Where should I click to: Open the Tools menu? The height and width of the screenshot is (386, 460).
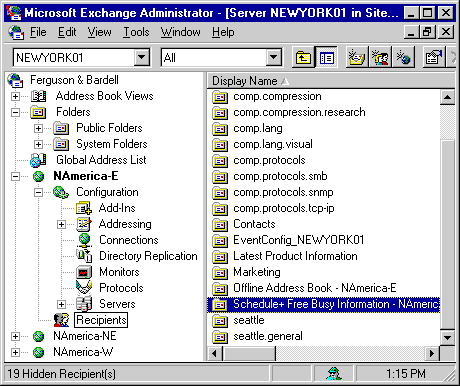136,32
